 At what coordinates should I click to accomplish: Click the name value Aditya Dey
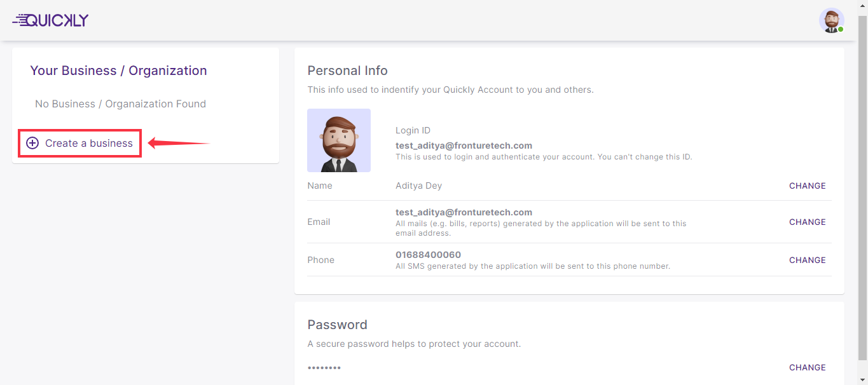click(418, 186)
